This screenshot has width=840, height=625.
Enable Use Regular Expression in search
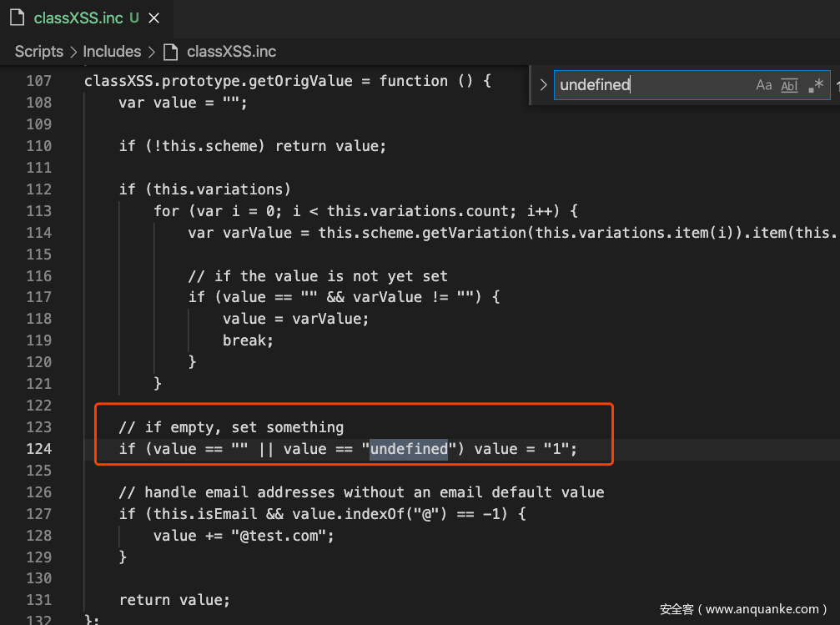click(816, 85)
